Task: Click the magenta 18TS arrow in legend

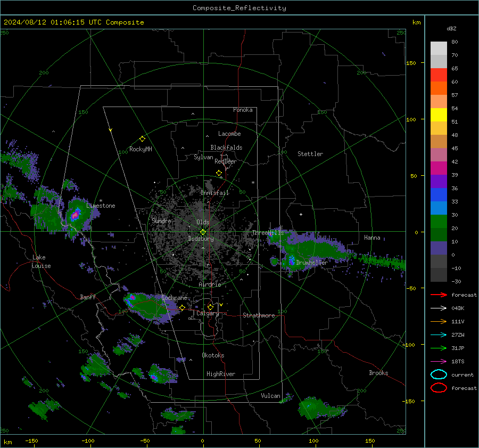Action: pyautogui.click(x=439, y=362)
